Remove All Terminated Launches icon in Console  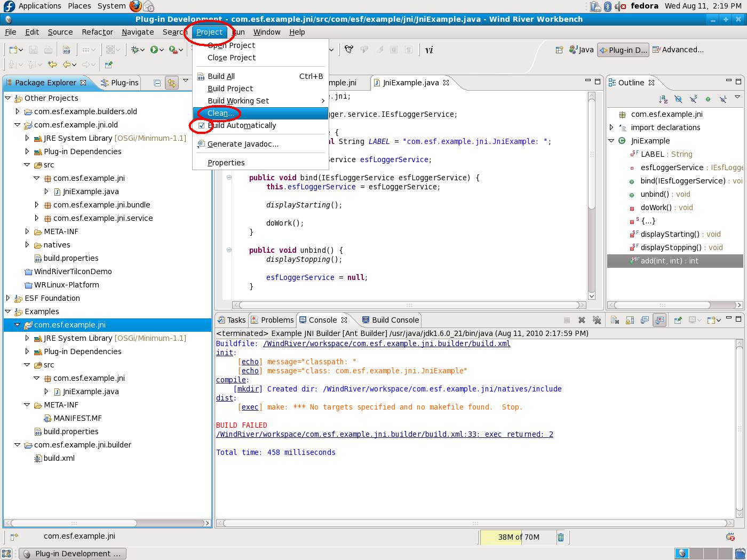(597, 320)
